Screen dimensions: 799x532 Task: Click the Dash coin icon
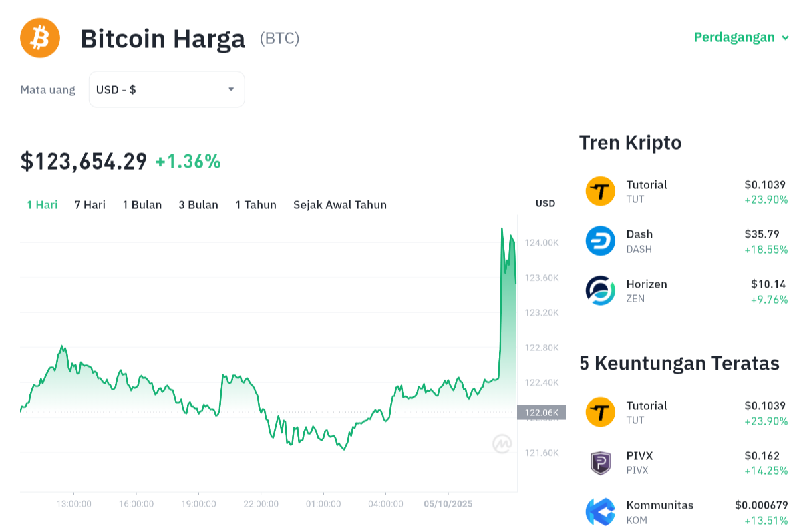(600, 241)
